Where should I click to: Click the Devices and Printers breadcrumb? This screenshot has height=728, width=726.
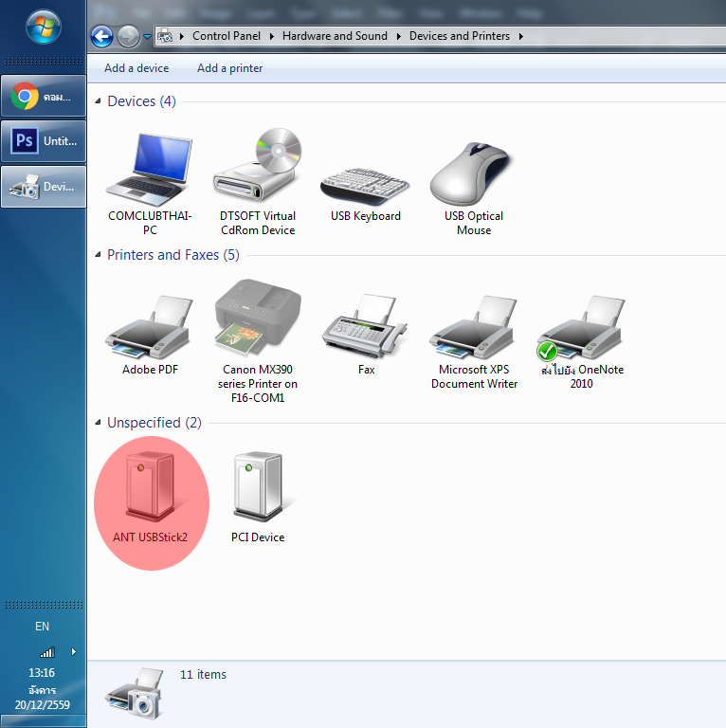(459, 36)
